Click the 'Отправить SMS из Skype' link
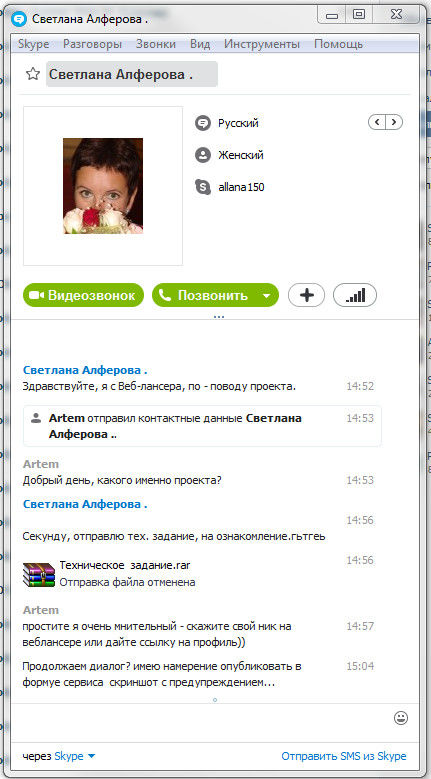 [344, 756]
